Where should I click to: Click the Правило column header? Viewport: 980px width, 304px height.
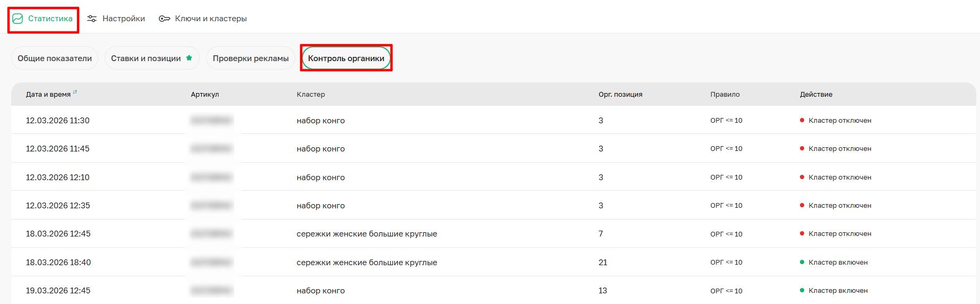(725, 95)
